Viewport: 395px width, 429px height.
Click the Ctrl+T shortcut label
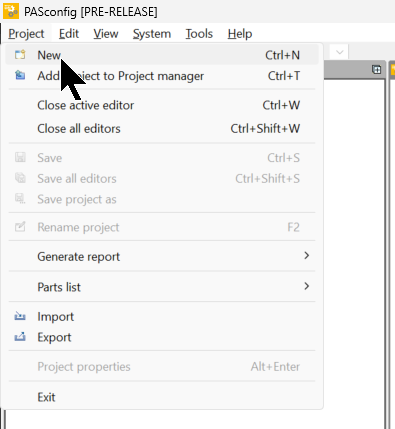click(x=284, y=76)
